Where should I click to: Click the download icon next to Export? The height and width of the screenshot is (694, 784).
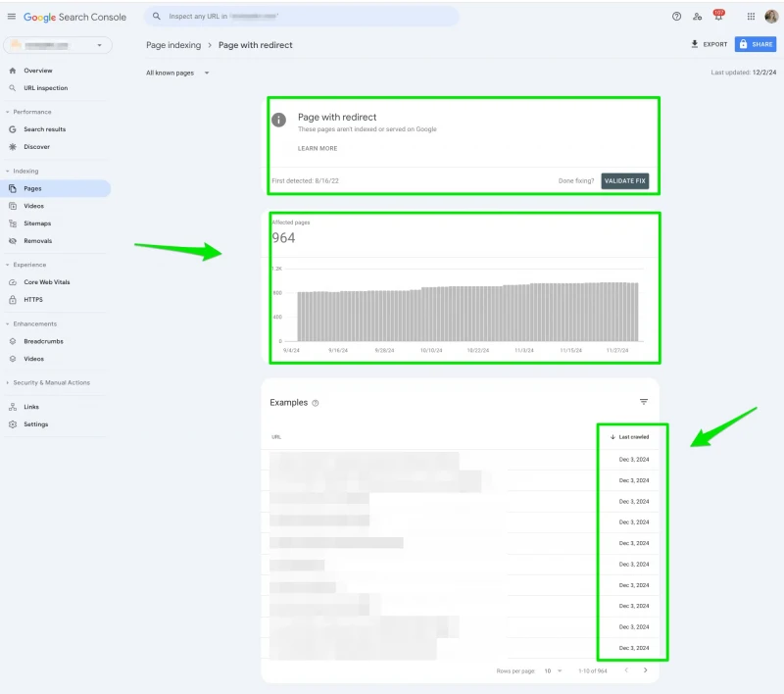(695, 44)
